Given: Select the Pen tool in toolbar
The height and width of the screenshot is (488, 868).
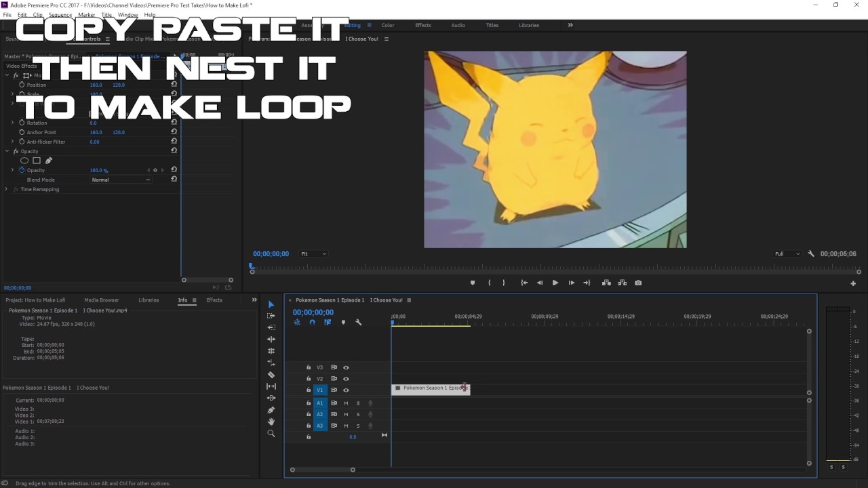Looking at the screenshot, I should tap(271, 410).
